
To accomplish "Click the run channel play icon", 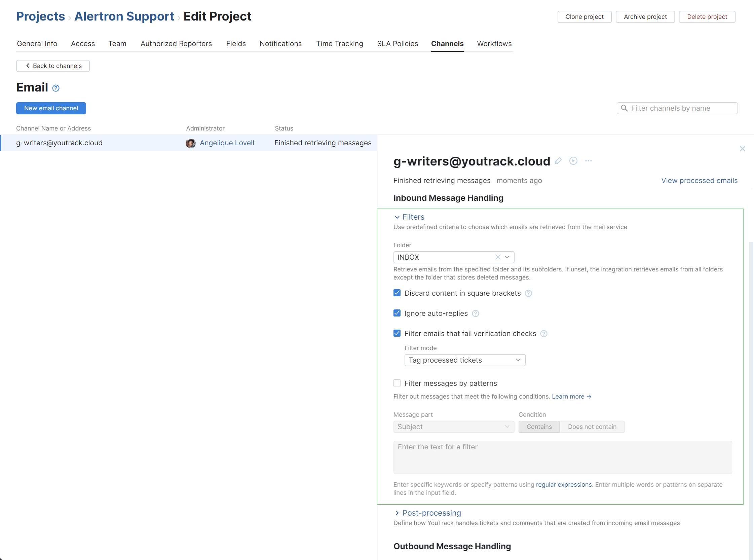I will pyautogui.click(x=573, y=161).
